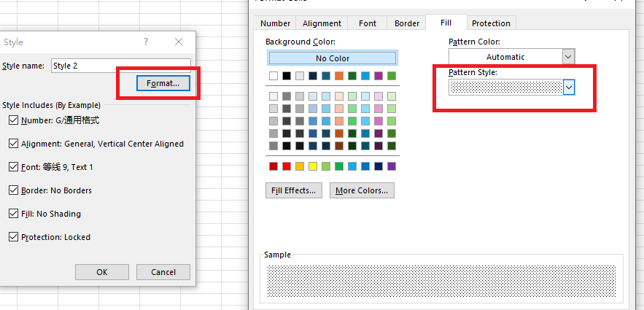
Task: Go to the Border tab
Action: tap(407, 23)
